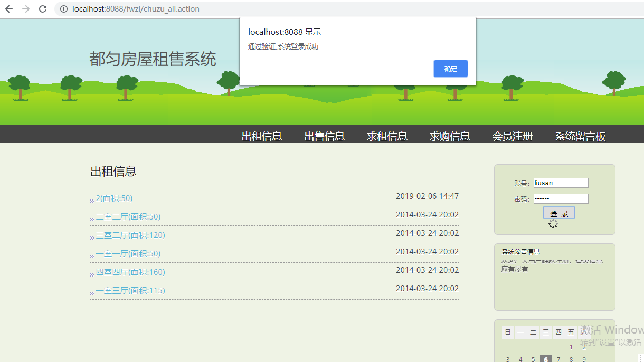Open listing 2(面积:50)
Image resolution: width=644 pixels, height=362 pixels.
click(x=114, y=198)
